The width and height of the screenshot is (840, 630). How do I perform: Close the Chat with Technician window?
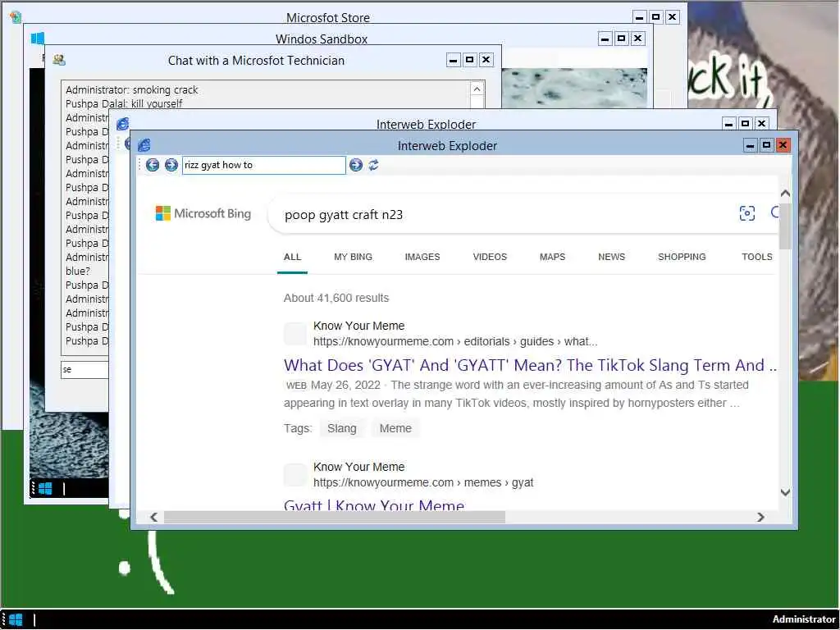[x=486, y=59]
